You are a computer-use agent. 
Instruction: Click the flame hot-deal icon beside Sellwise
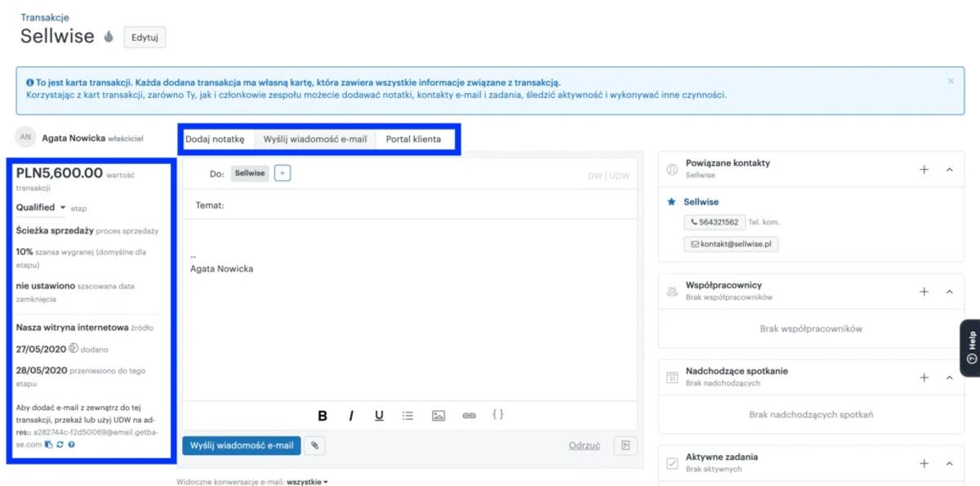click(109, 37)
